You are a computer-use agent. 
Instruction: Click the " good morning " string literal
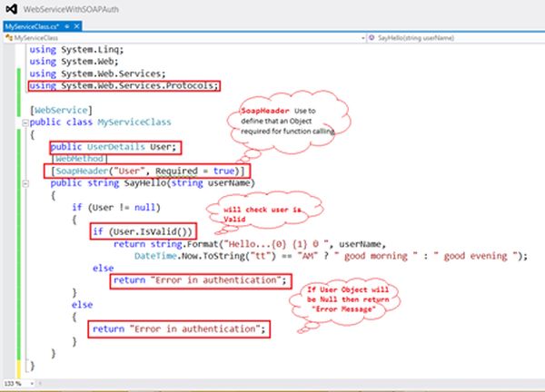pyautogui.click(x=375, y=256)
